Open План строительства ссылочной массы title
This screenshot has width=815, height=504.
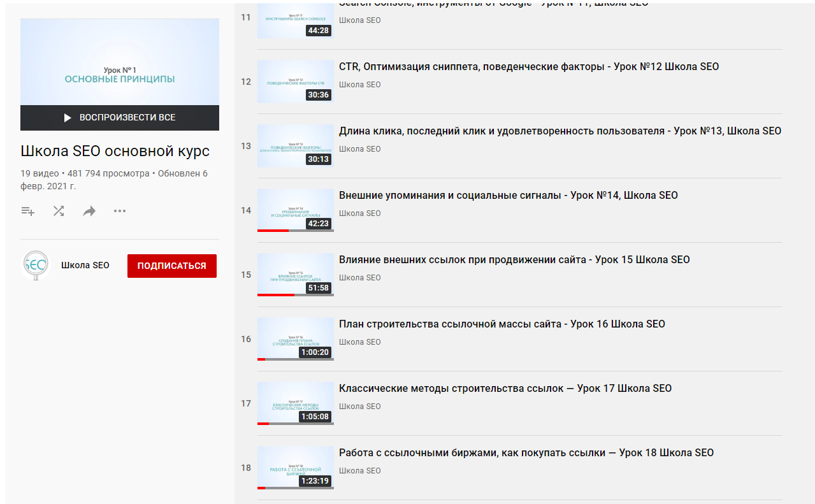[502, 324]
